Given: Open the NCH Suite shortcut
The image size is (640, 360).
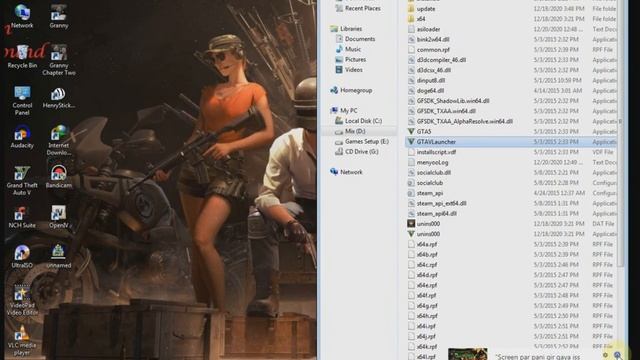Looking at the screenshot, I should pyautogui.click(x=22, y=217).
